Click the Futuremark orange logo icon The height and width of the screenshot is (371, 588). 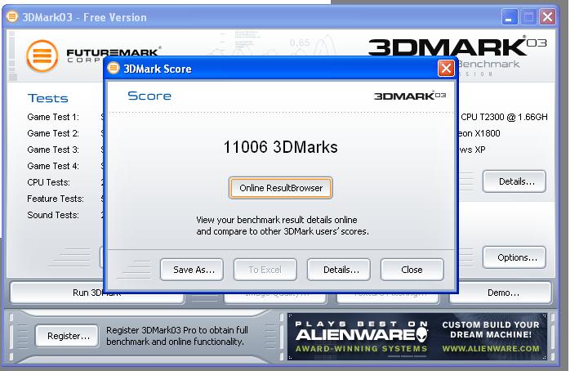pos(42,56)
